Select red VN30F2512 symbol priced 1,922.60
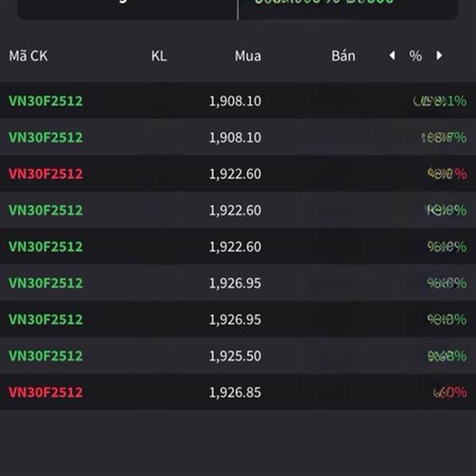The image size is (476, 476). (45, 174)
